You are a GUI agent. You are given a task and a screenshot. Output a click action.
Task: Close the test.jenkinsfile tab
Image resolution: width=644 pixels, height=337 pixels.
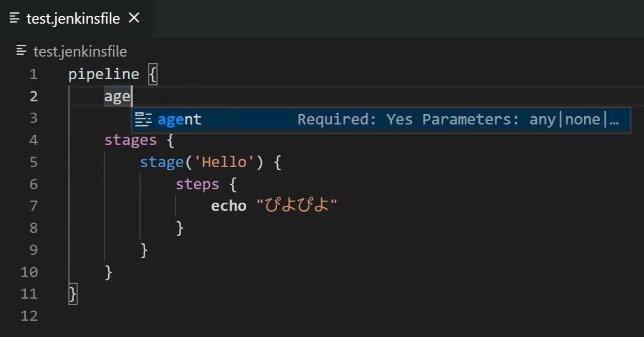click(x=133, y=17)
